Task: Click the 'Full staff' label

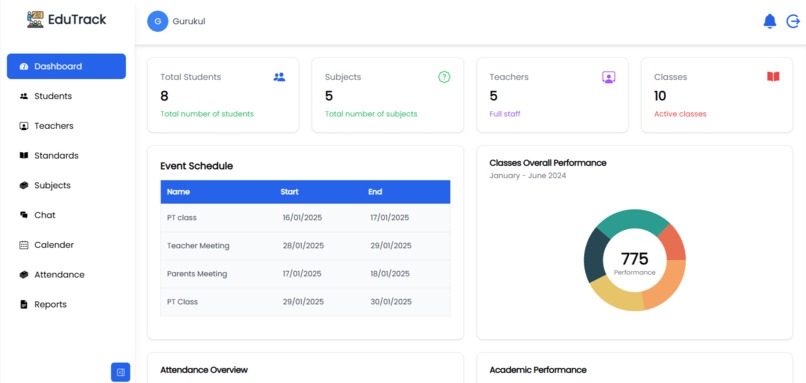Action: [505, 114]
